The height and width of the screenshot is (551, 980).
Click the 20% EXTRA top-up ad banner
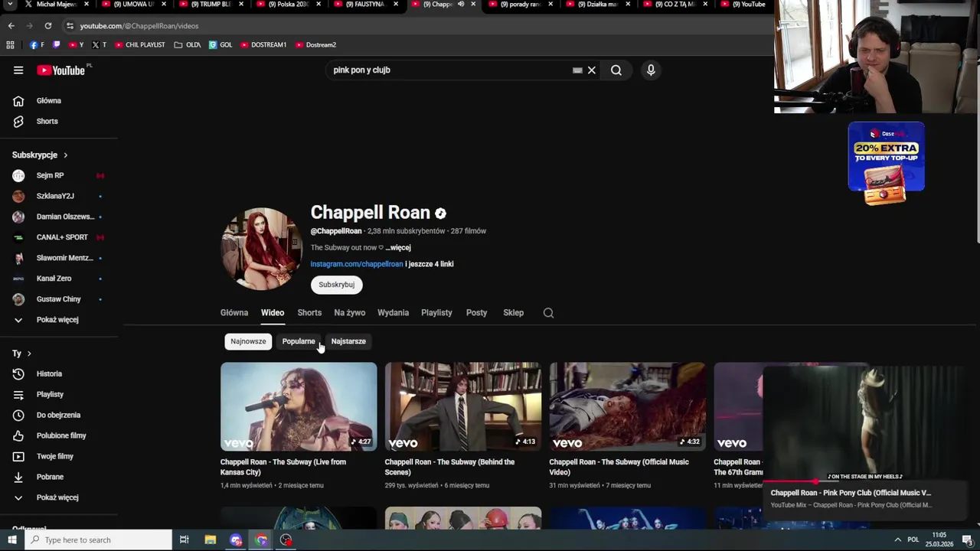click(886, 162)
